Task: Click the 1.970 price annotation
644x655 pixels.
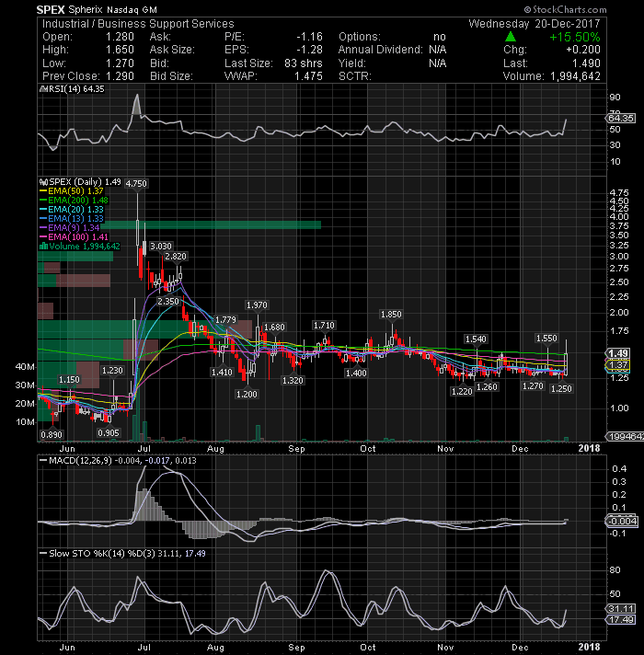Action: [257, 305]
